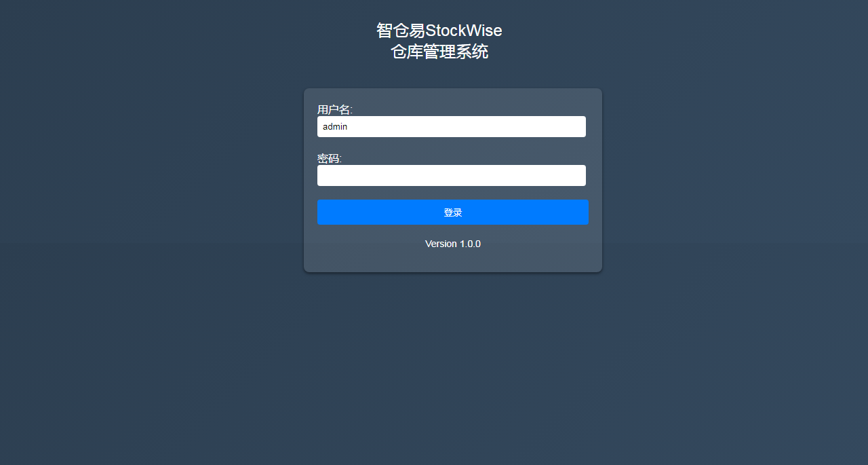
Task: Focus the 用户名 username input field
Action: pos(452,126)
